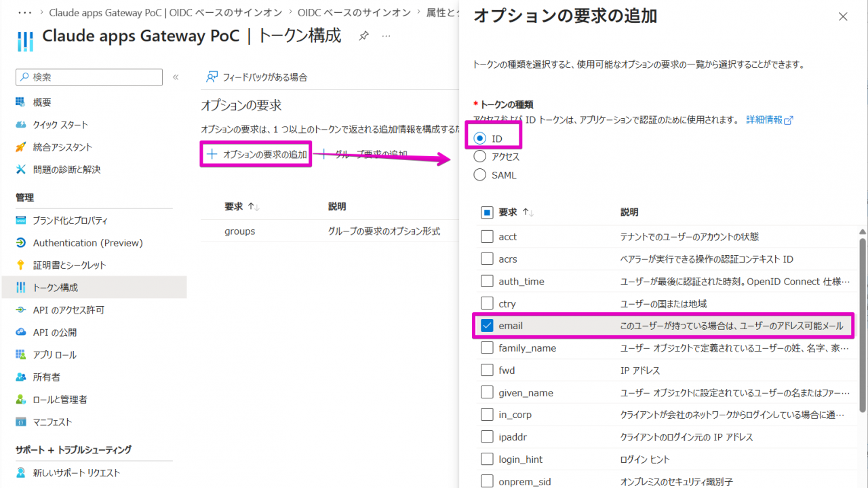Click ctry description ユーザーの国または地域
Image resolution: width=868 pixels, height=488 pixels.
tap(664, 303)
